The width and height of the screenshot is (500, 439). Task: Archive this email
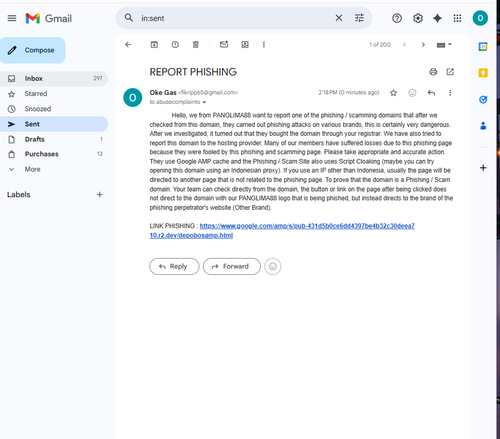pyautogui.click(x=154, y=45)
